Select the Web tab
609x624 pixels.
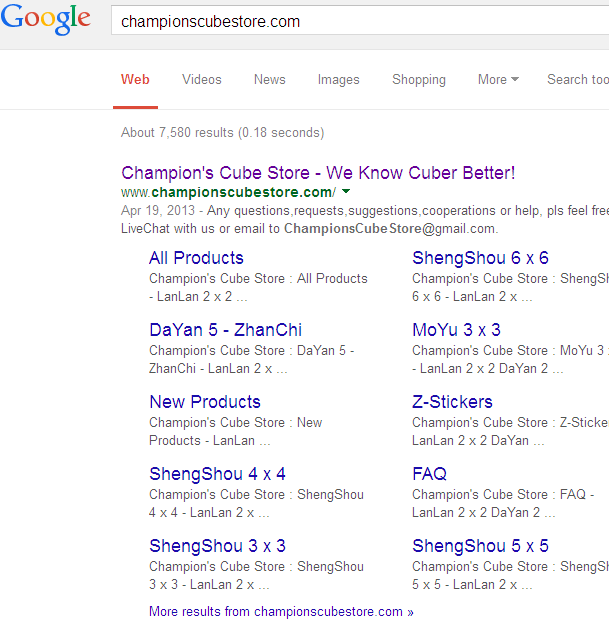(x=135, y=79)
